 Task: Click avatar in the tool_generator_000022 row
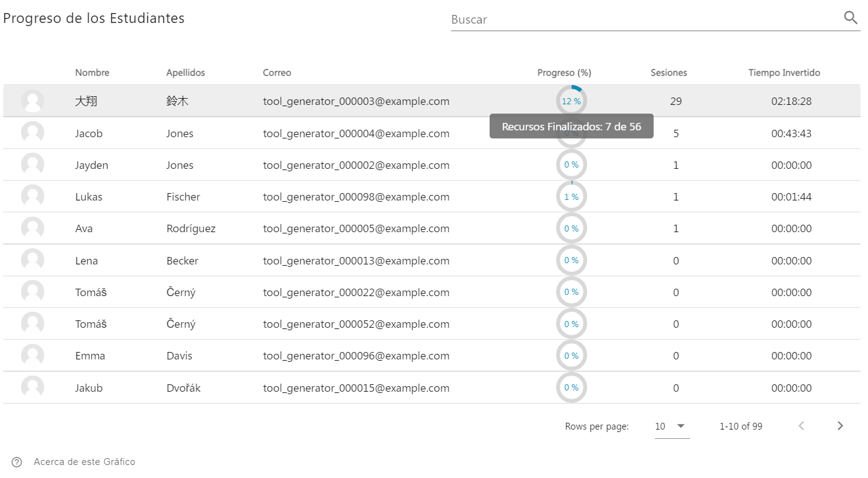32,292
